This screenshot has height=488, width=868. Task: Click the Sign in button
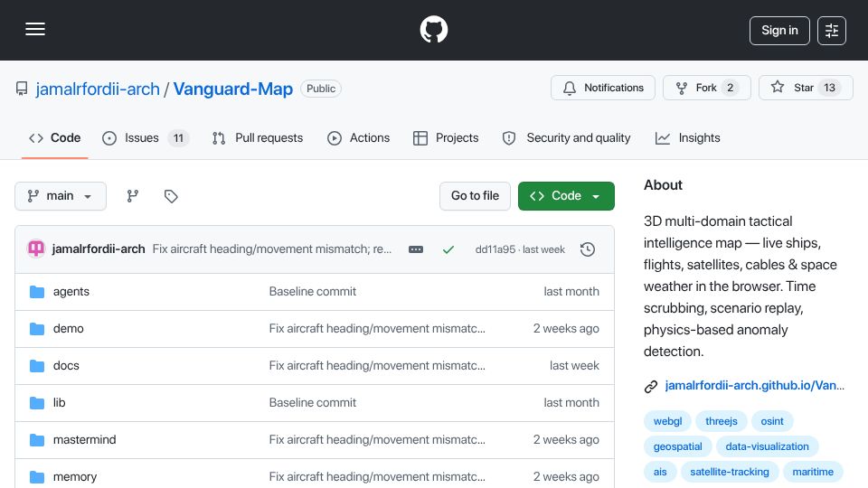779,31
